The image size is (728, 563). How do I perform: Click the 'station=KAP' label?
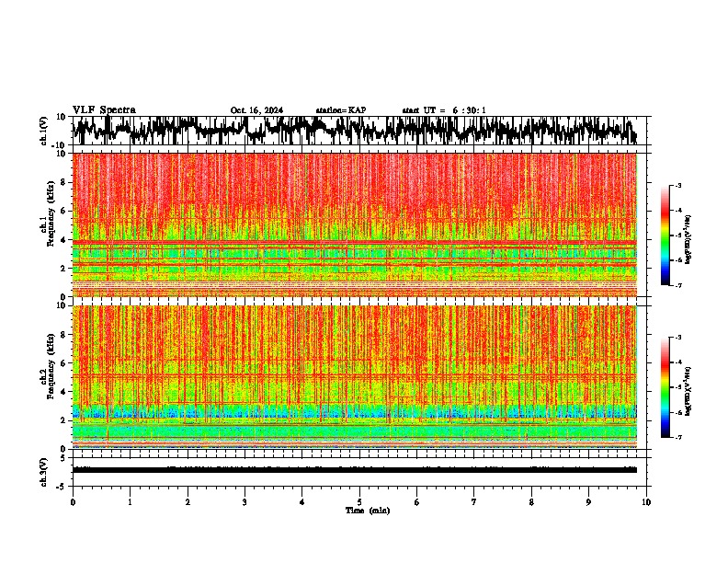[341, 110]
